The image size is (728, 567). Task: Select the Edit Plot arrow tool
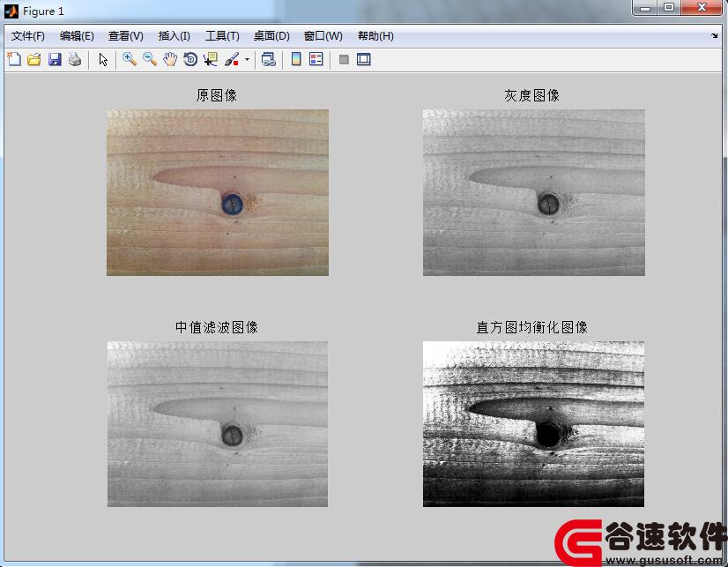point(103,59)
